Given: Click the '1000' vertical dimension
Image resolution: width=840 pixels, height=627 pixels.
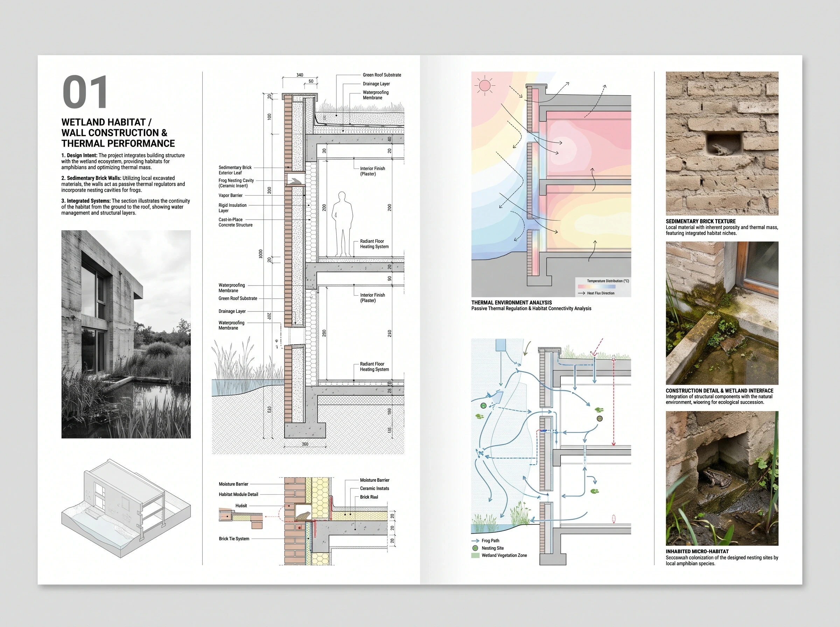Looking at the screenshot, I should [x=260, y=254].
